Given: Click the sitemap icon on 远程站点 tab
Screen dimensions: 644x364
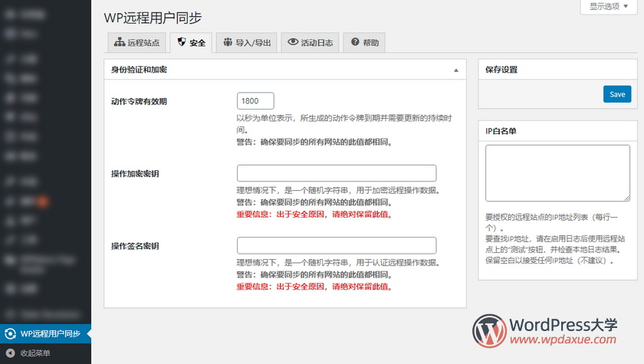Looking at the screenshot, I should 119,43.
